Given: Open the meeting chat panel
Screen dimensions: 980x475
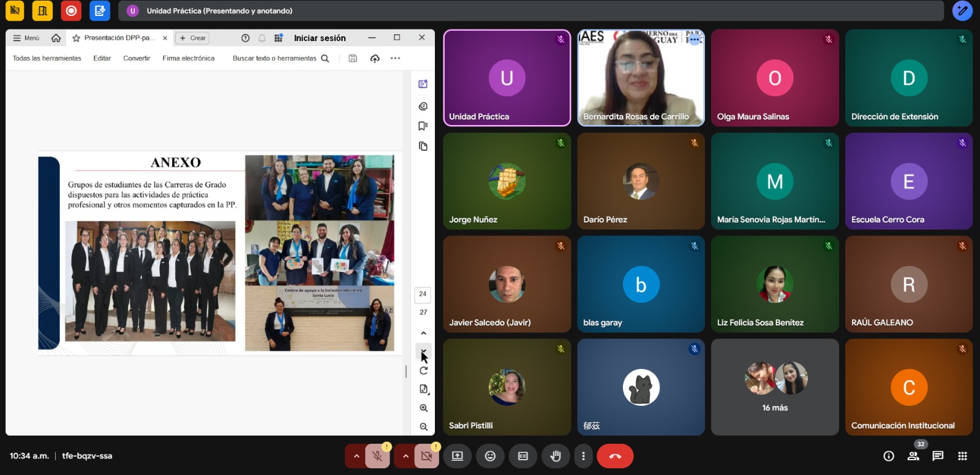Looking at the screenshot, I should [938, 456].
